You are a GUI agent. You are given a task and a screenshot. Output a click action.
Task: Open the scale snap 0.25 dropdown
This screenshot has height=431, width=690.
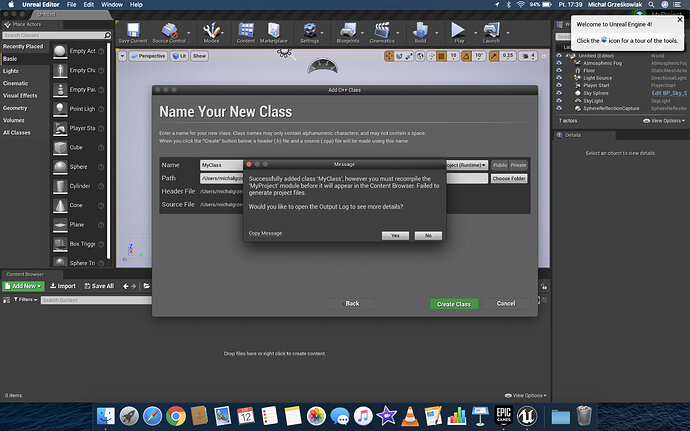(508, 56)
